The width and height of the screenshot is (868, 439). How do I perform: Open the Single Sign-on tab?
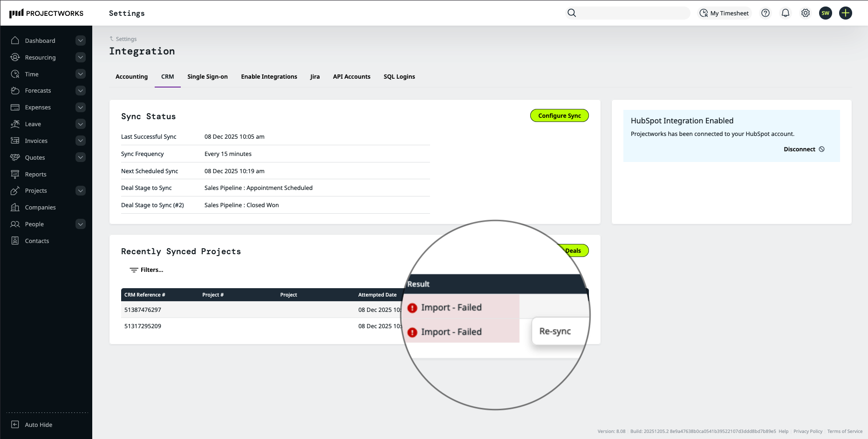click(x=207, y=77)
